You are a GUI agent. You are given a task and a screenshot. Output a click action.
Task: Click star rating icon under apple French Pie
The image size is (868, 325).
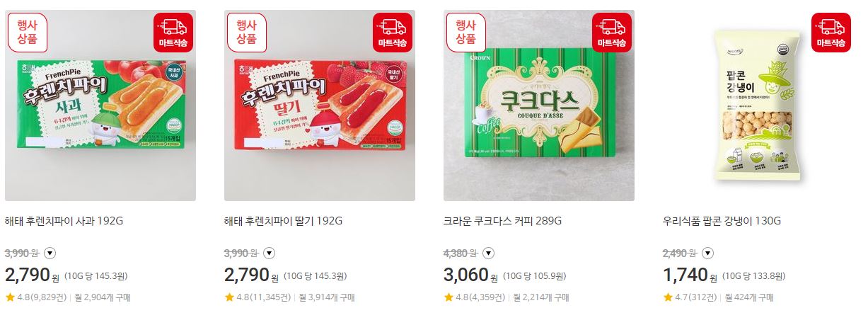click(10, 297)
